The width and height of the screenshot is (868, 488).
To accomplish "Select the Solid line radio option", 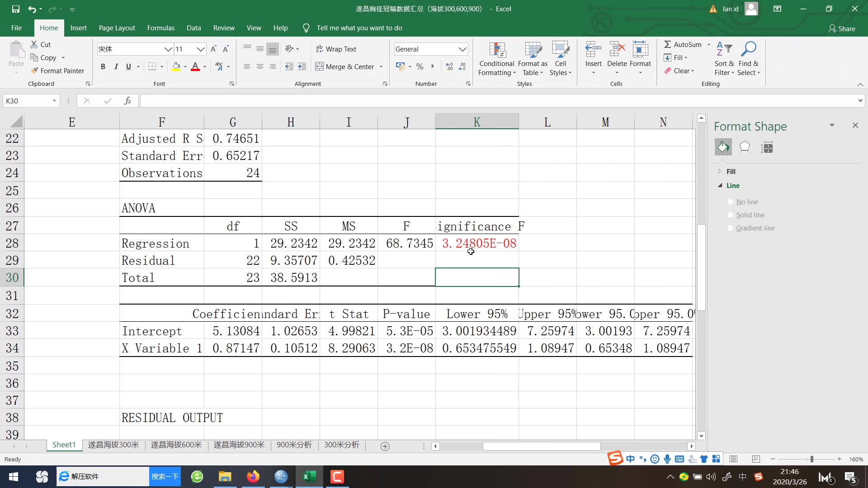I will [730, 215].
